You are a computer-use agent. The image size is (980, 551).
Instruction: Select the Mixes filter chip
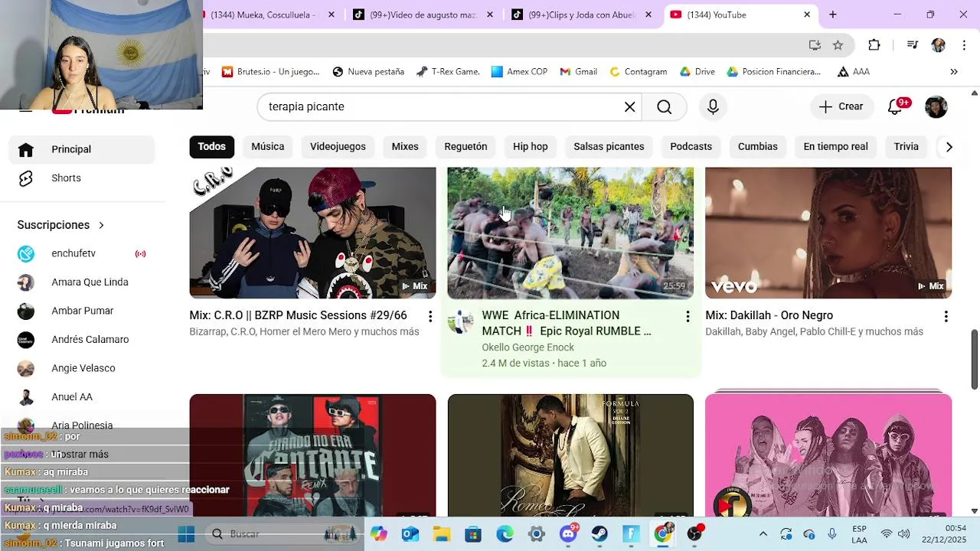(405, 146)
